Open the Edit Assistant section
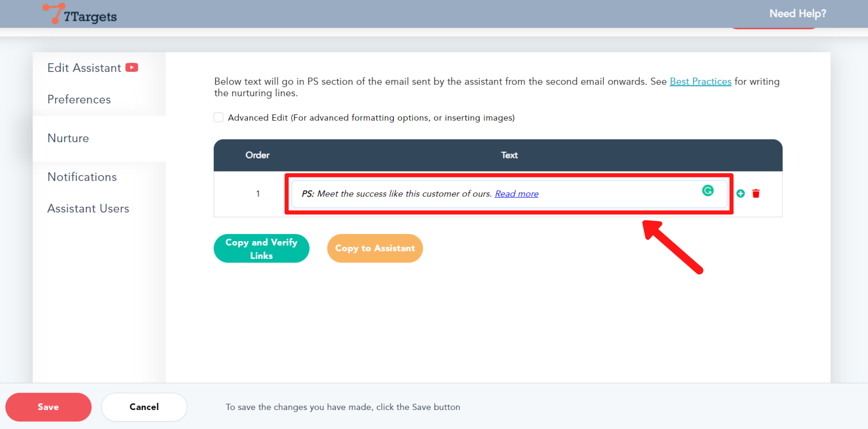 tap(84, 68)
